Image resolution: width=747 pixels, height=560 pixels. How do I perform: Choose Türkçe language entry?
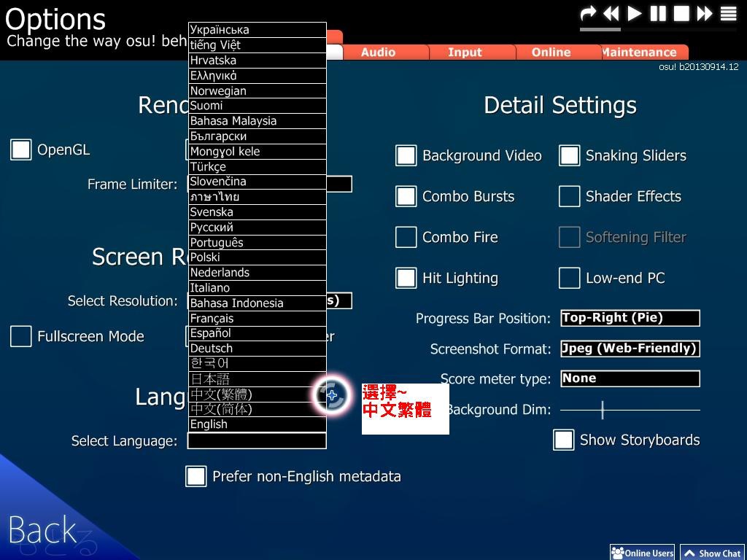[x=258, y=167]
